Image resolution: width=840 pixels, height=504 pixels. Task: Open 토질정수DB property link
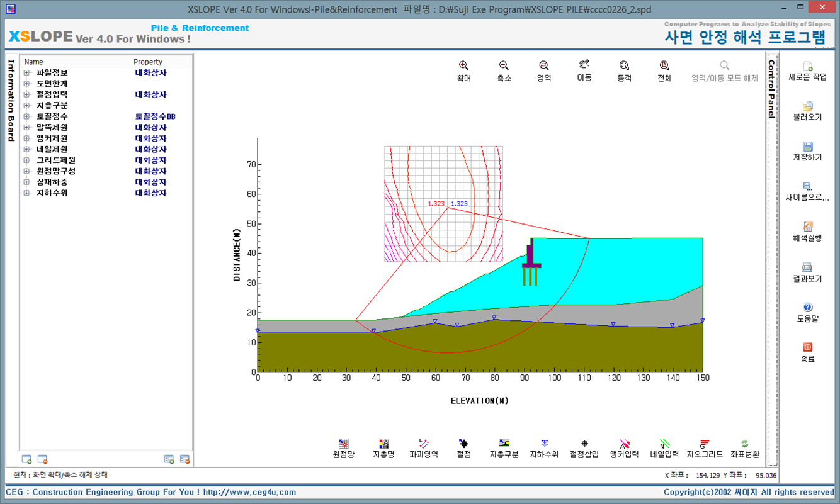click(155, 116)
